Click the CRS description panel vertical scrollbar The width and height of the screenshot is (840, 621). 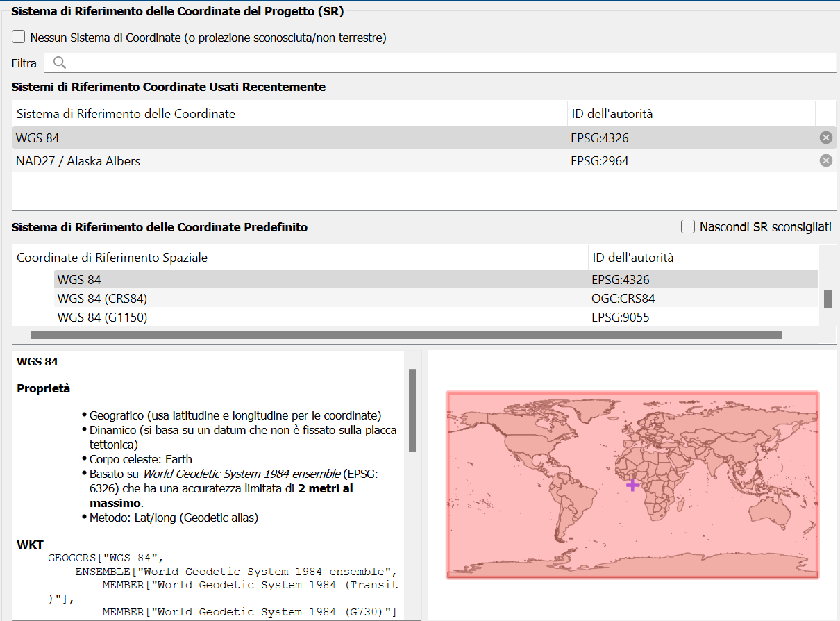click(412, 410)
